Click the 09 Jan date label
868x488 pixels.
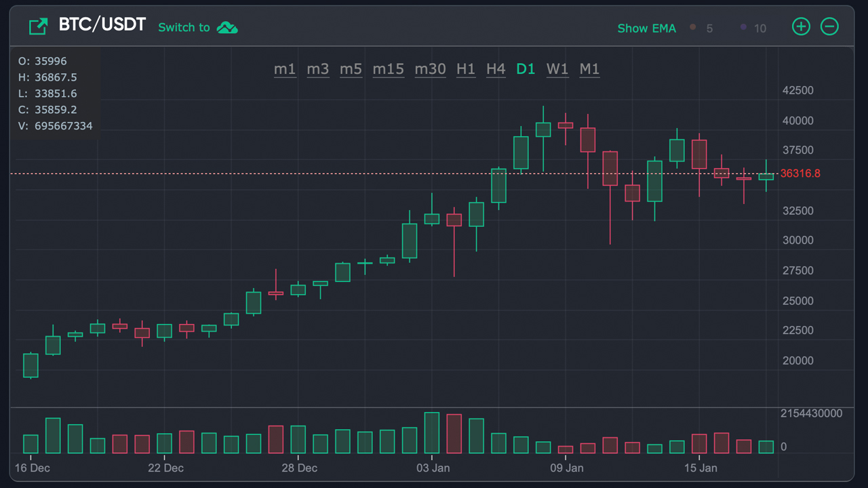pos(567,468)
